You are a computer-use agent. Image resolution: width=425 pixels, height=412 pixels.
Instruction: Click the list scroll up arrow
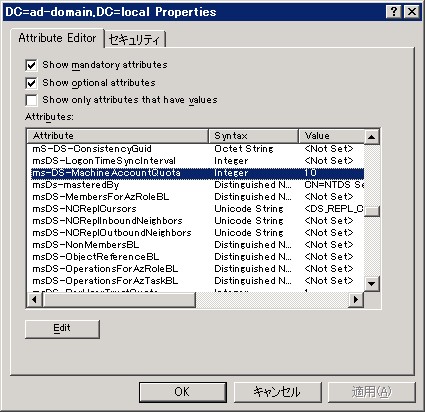click(371, 137)
